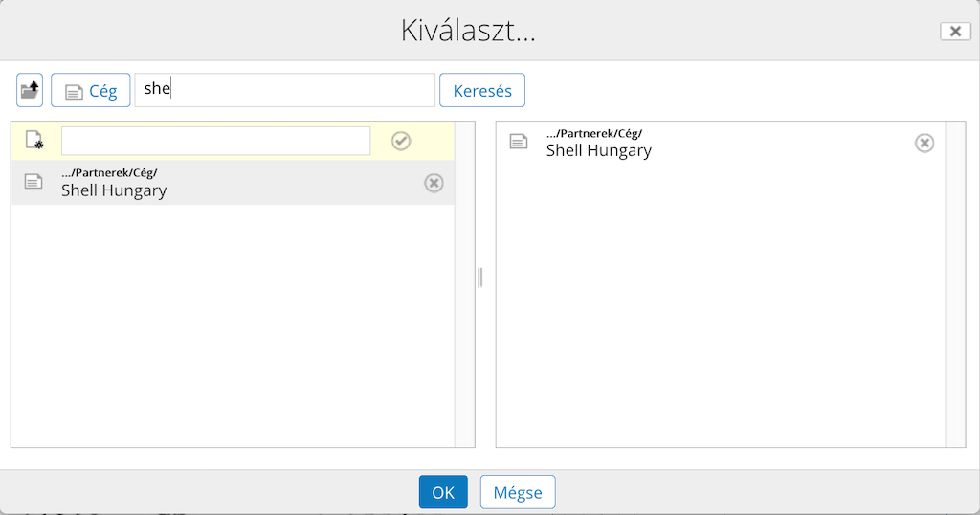The height and width of the screenshot is (515, 980).
Task: Run the search with Keresés button
Action: pyautogui.click(x=482, y=90)
